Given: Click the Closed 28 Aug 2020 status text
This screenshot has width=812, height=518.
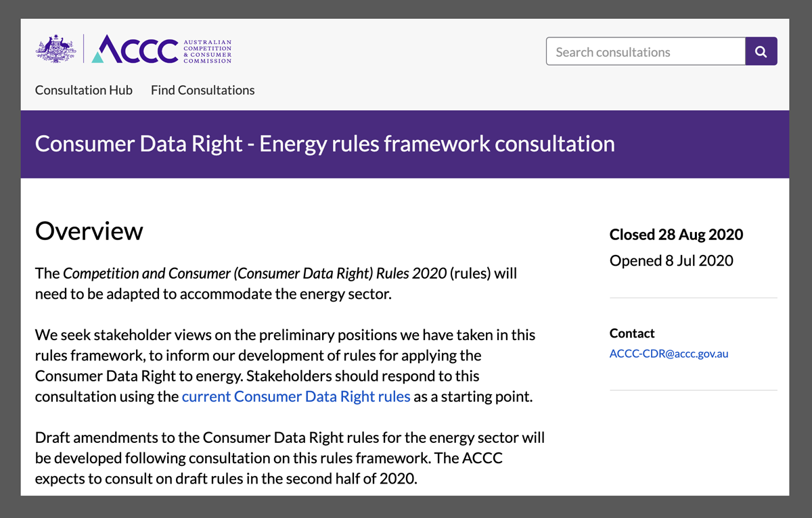Looking at the screenshot, I should (676, 235).
